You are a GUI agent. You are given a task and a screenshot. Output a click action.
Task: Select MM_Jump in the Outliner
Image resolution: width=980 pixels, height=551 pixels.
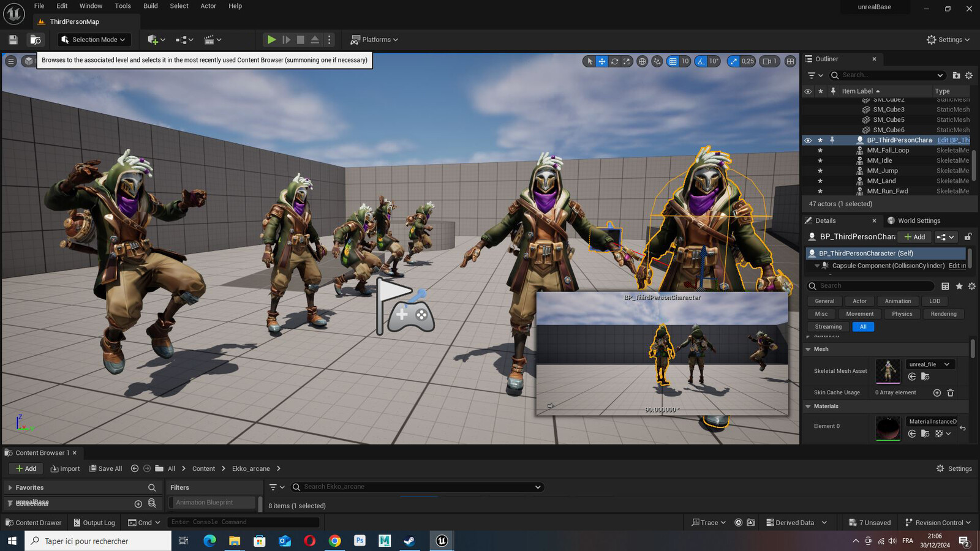(882, 171)
